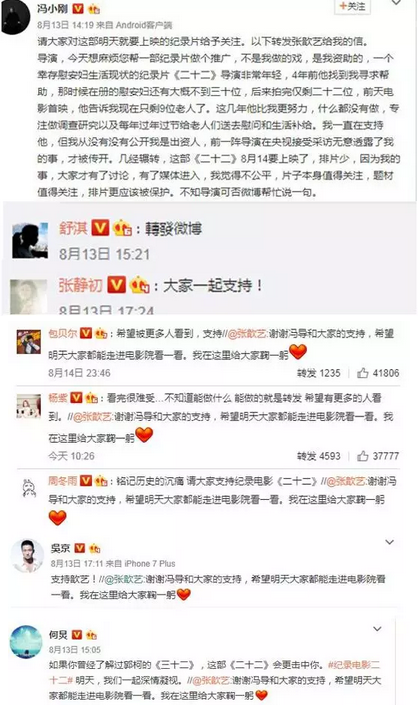This screenshot has width=420, height=705.
Task: Click the heart emoji in 杨紫's post
Action: tap(144, 435)
